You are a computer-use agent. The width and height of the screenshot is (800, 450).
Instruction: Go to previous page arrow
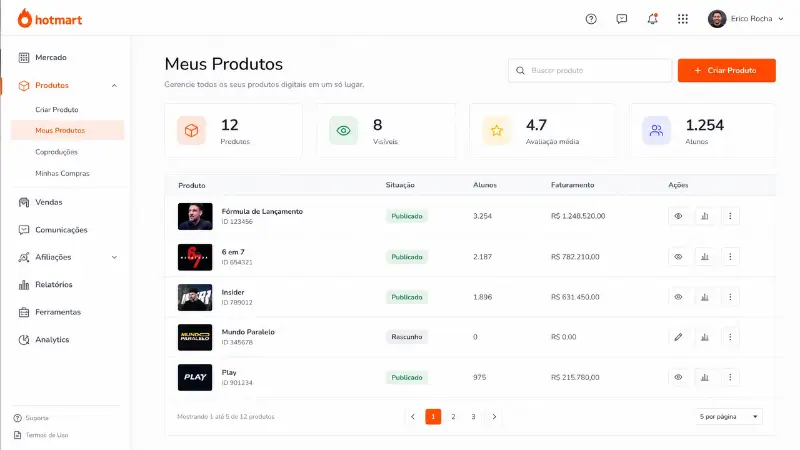click(413, 417)
